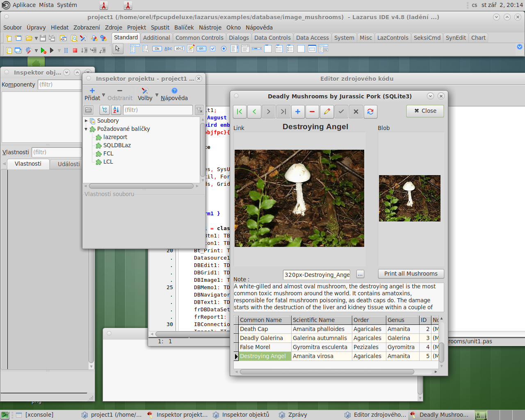Go to next record in navigator
This screenshot has height=420, width=525.
269,112
